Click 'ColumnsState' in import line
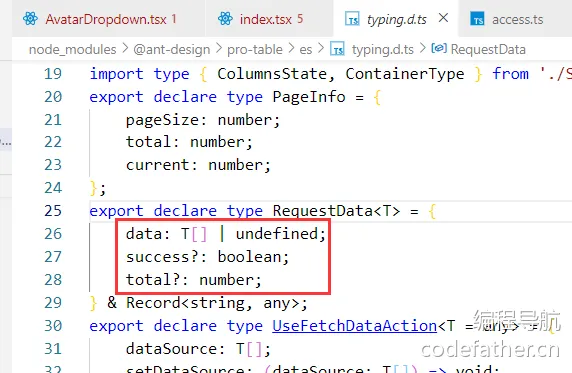The width and height of the screenshot is (572, 373). (272, 74)
